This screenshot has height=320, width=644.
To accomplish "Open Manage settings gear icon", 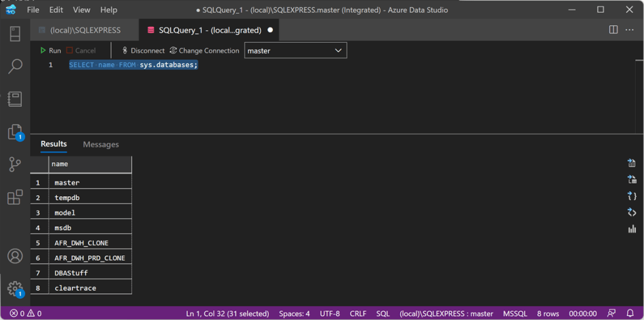I will [x=15, y=289].
